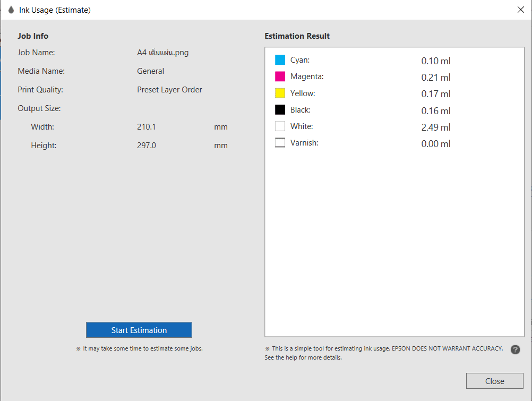Open help via the question mark icon
This screenshot has width=532, height=401.
(x=515, y=349)
